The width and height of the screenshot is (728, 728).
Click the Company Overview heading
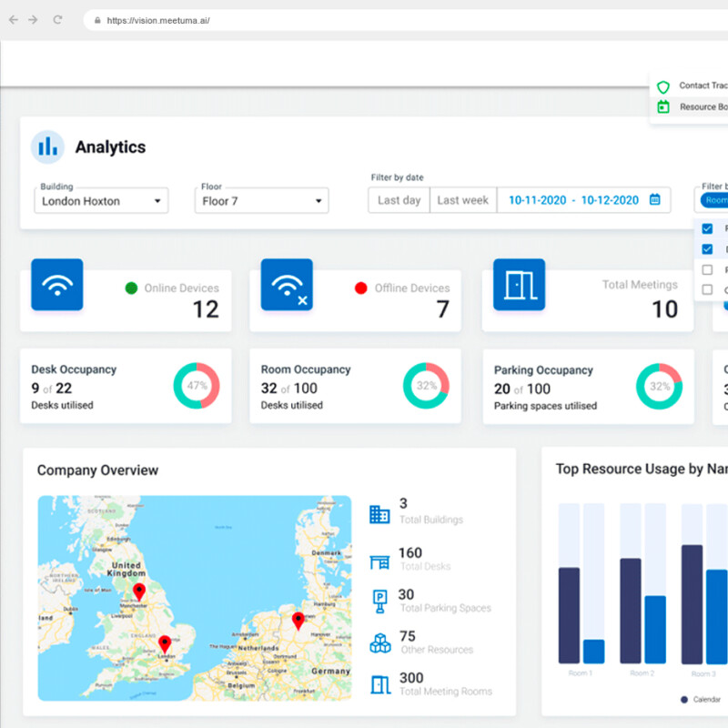coord(97,470)
